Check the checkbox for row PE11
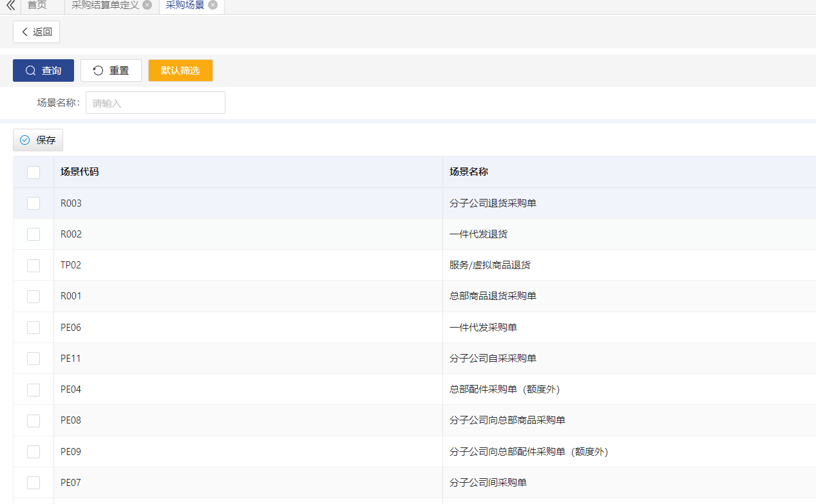Image resolution: width=816 pixels, height=504 pixels. click(33, 359)
